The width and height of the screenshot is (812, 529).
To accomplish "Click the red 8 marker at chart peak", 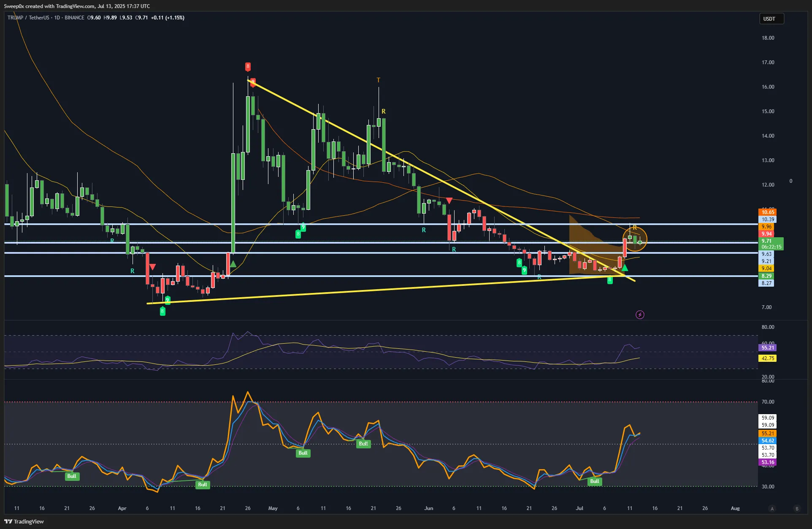I will 248,66.
